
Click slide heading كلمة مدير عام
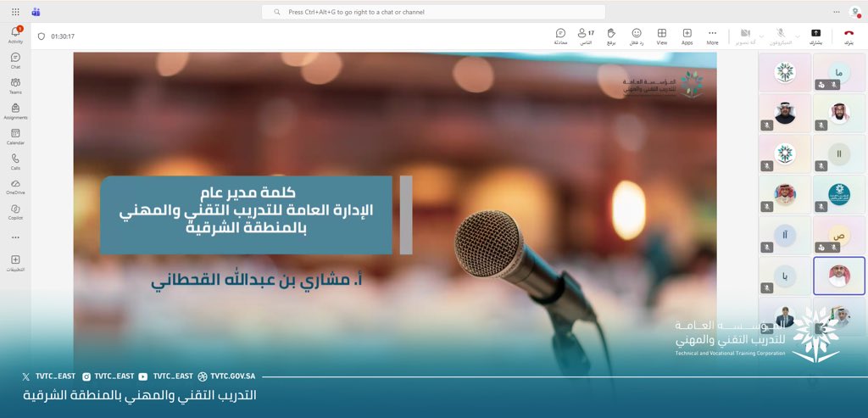coord(247,192)
